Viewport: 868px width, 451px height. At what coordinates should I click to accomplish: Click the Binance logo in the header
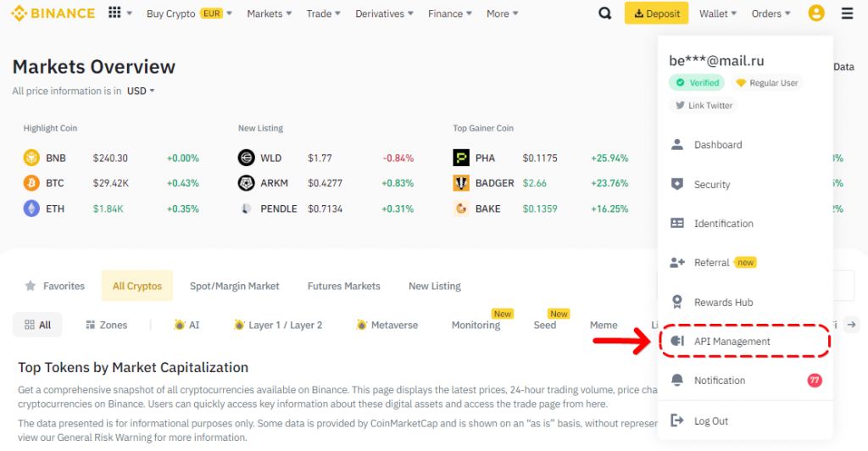click(x=53, y=14)
